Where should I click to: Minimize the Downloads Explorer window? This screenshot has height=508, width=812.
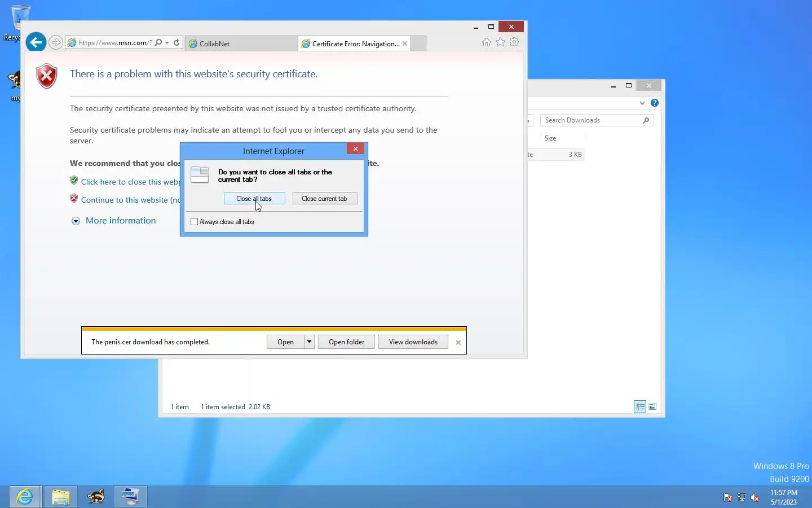point(614,86)
